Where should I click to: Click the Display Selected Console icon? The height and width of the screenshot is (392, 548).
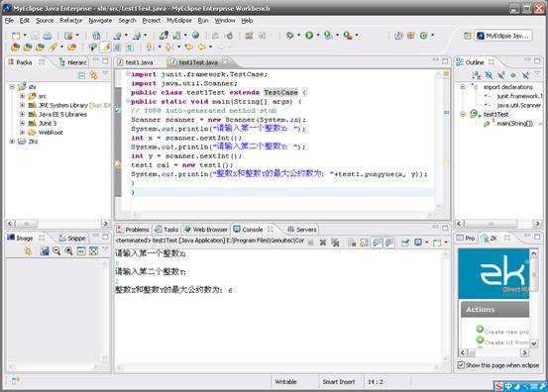(x=418, y=242)
